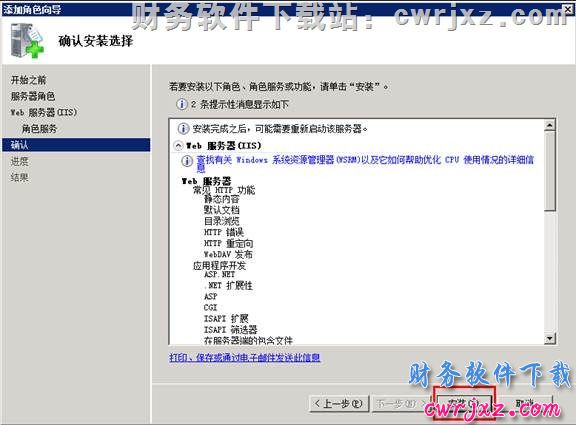Click the 结果 step in sidebar
This screenshot has height=425, width=576.
19,177
